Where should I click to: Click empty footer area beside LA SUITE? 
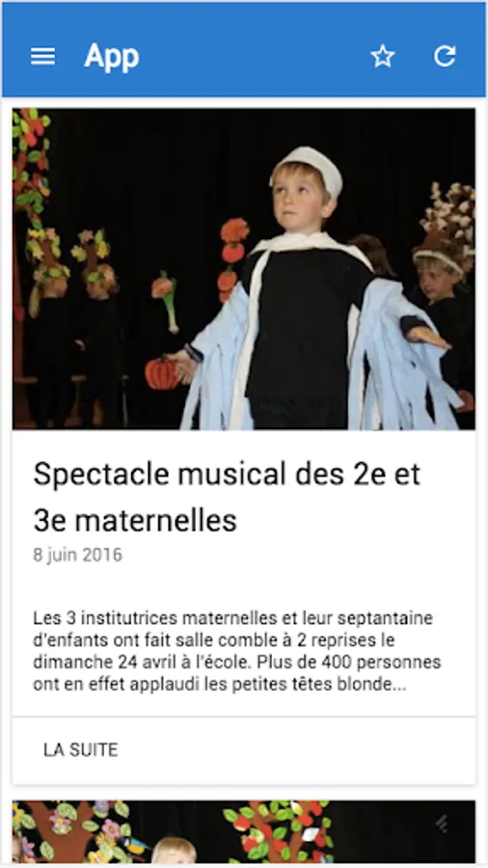point(299,750)
